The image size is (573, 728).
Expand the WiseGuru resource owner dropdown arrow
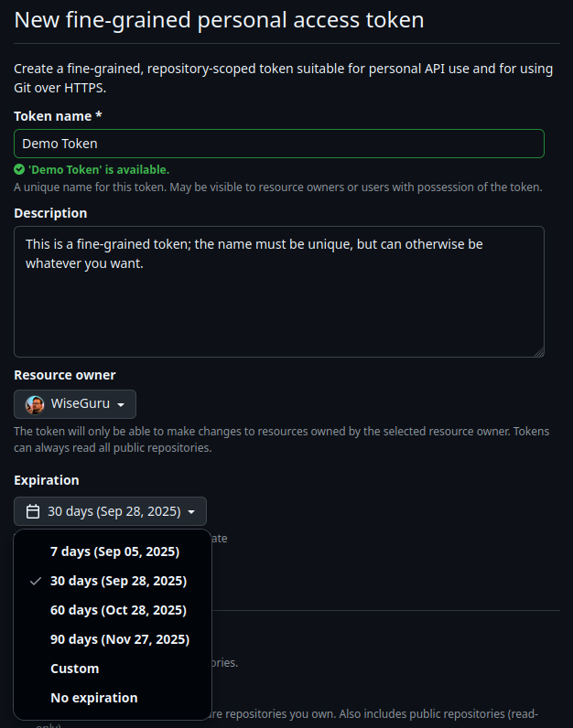pyautogui.click(x=121, y=404)
